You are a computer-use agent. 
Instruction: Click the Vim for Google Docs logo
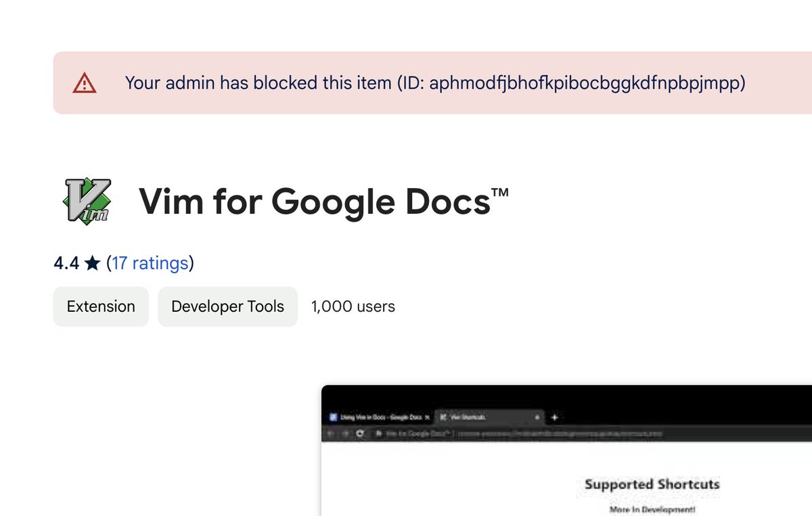tap(87, 201)
